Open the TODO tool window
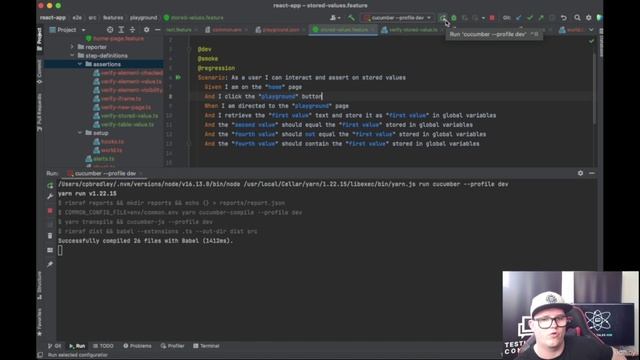 point(103,346)
